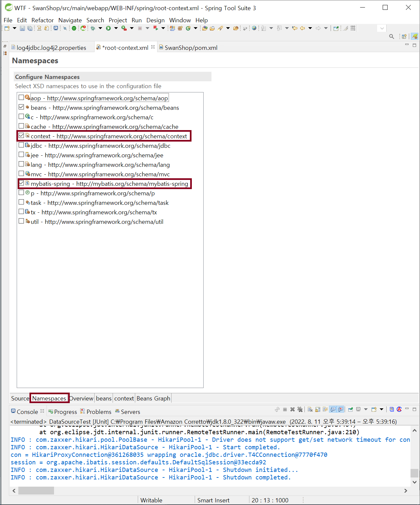The image size is (420, 505).
Task: Click Remove Launch X icon in Console
Action: (x=292, y=409)
